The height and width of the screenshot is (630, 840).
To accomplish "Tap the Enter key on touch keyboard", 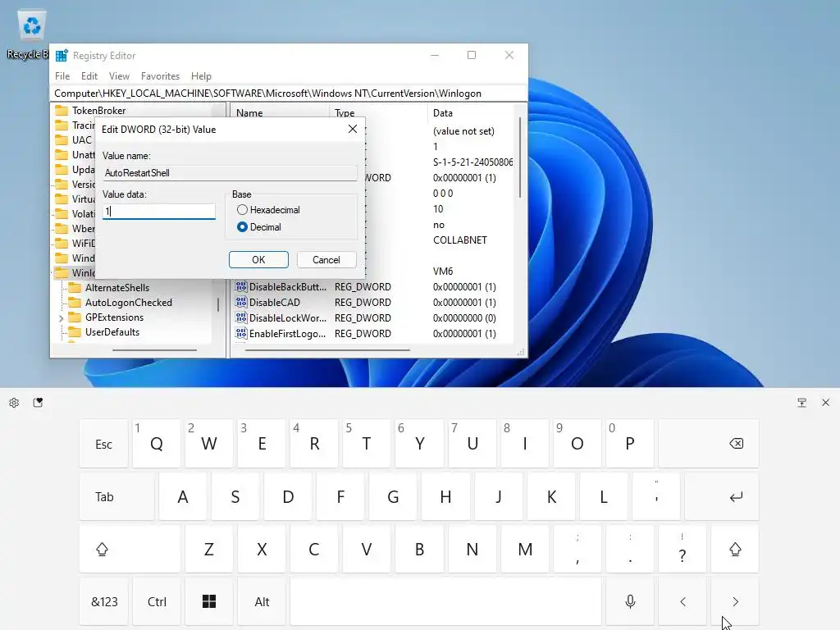I will 722,496.
